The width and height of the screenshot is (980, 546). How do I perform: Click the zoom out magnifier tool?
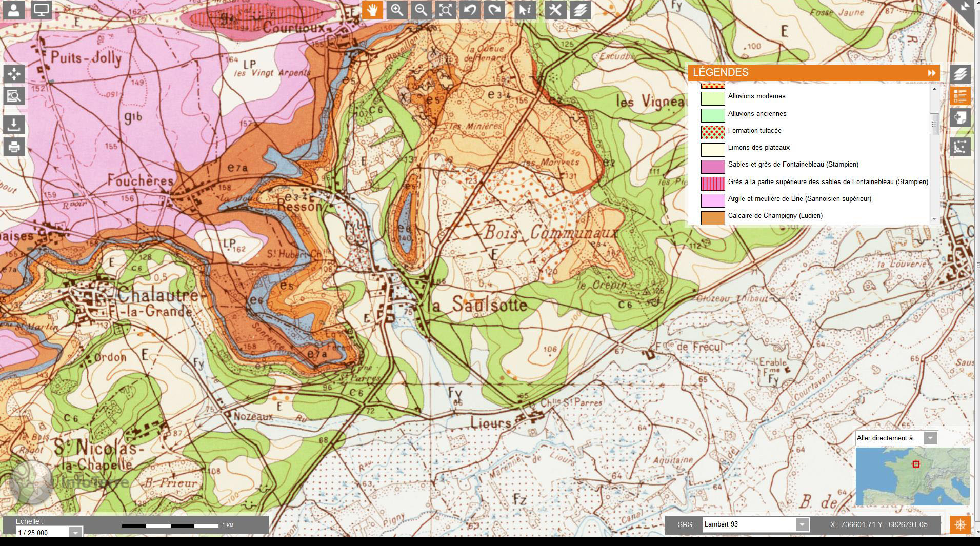421,10
